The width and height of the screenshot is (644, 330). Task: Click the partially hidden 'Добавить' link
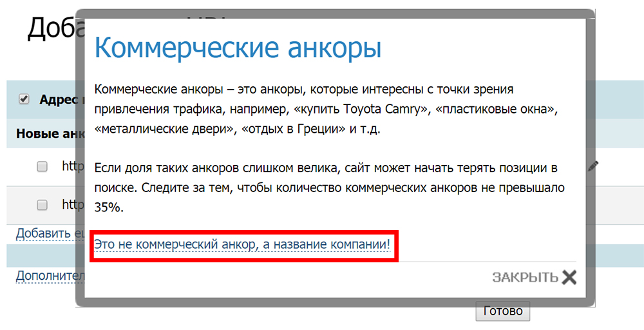click(44, 233)
